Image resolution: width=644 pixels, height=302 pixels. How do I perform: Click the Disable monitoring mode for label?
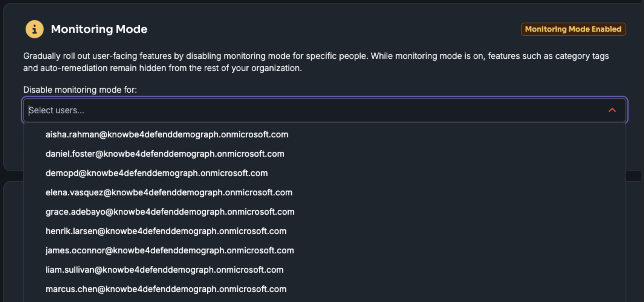[80, 90]
